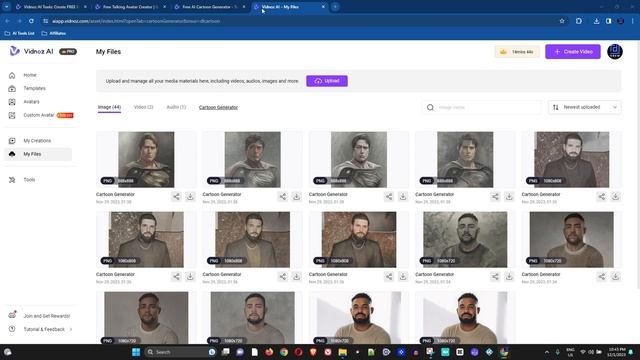Open browser extensions puzzle icon
The height and width of the screenshot is (360, 640).
[x=579, y=21]
